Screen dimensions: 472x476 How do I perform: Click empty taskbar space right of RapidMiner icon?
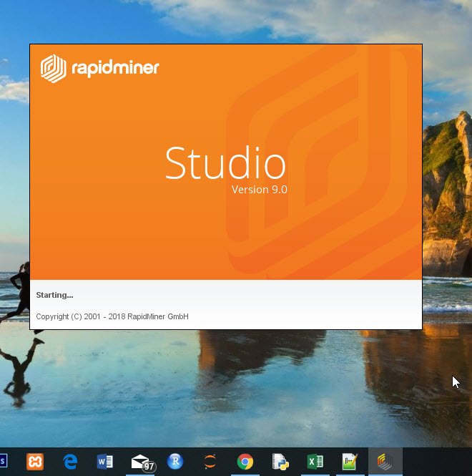click(x=437, y=462)
